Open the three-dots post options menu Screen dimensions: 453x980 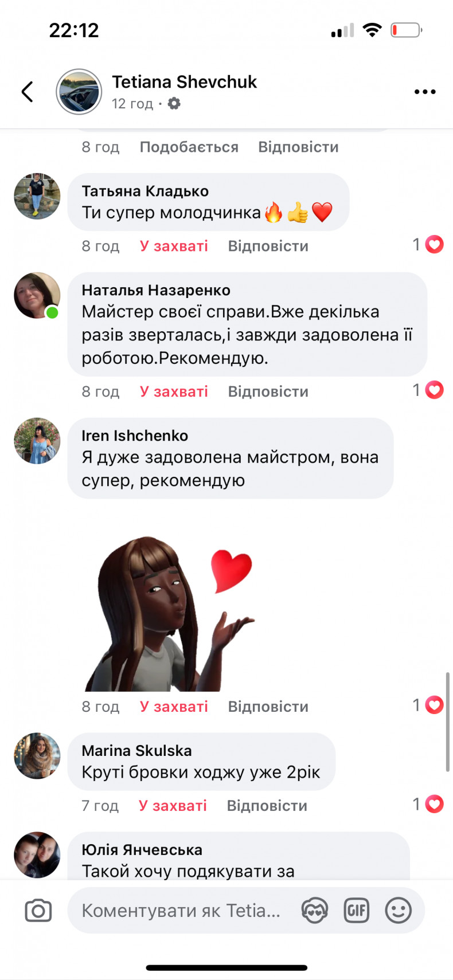pos(425,92)
